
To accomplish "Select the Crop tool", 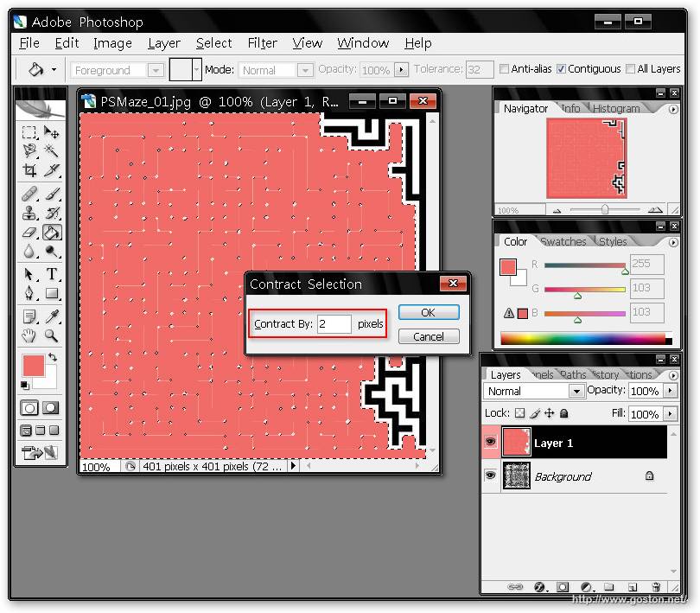I will tap(29, 169).
